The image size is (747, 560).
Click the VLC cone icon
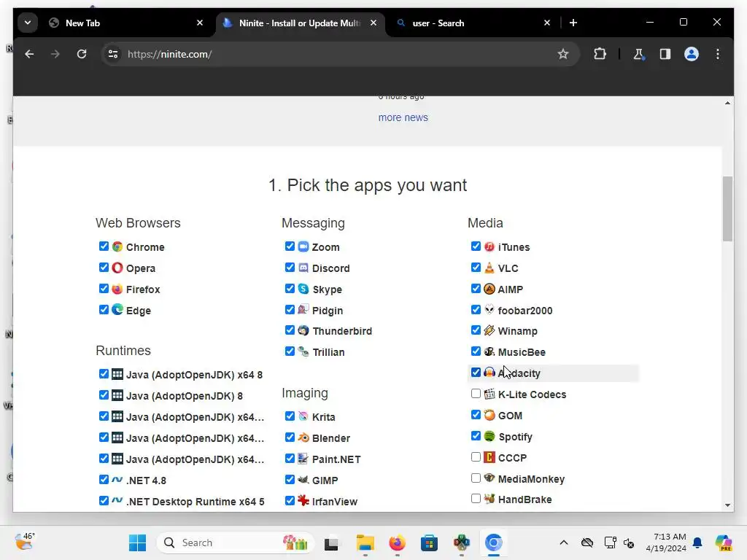click(x=489, y=268)
